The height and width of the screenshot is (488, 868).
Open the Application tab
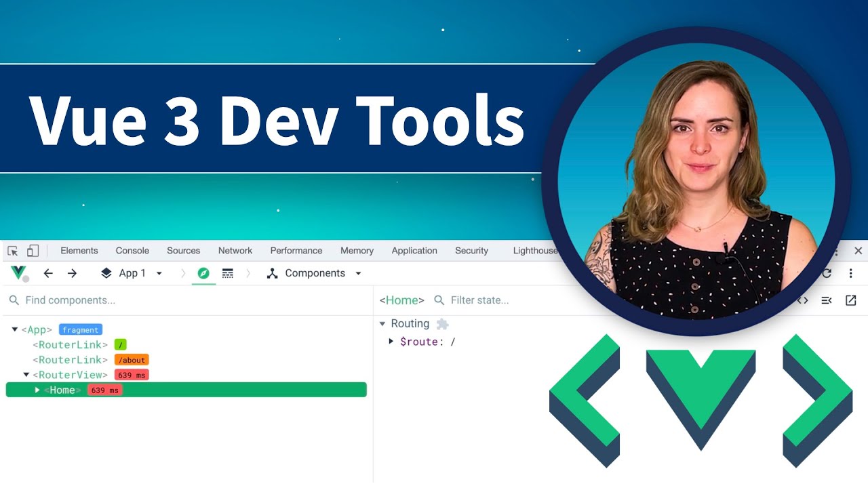pos(414,251)
